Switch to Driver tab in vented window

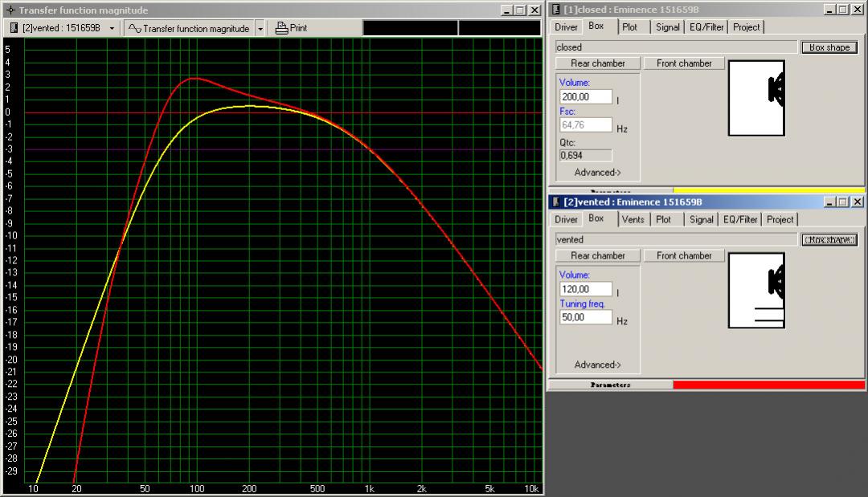(x=566, y=219)
